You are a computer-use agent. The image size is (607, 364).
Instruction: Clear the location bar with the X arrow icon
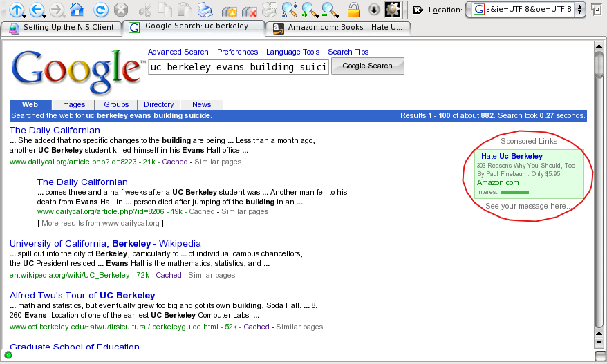418,10
